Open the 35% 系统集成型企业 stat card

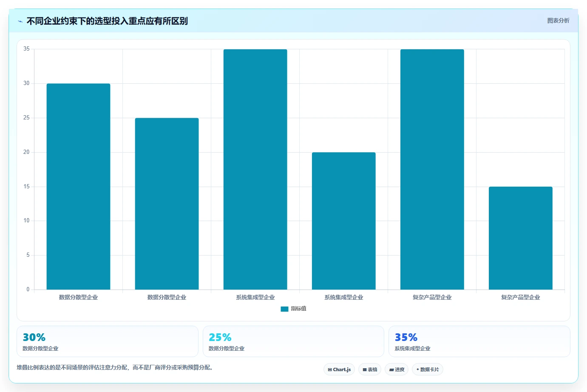point(479,341)
